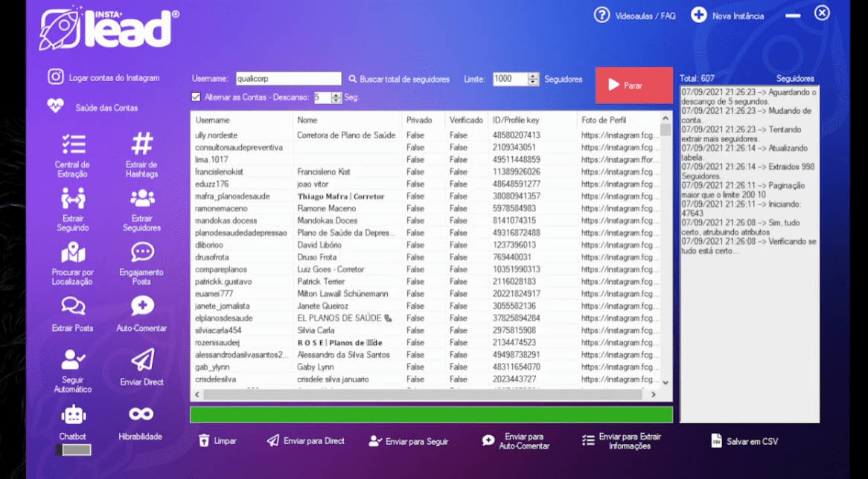Decrease the Descanso seconds stepper
The width and height of the screenshot is (868, 479).
pos(336,100)
